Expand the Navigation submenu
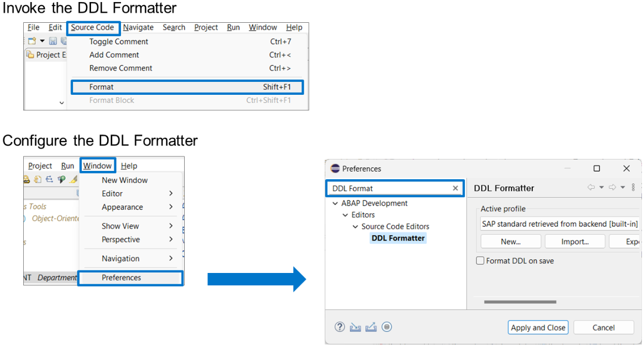Image resolution: width=644 pixels, height=346 pixels. (131, 258)
